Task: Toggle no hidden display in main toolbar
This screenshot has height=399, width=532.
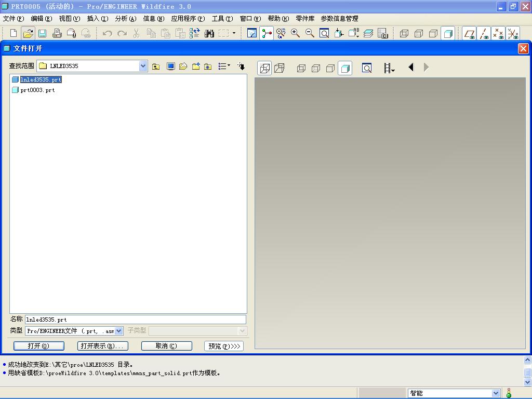Action: [433, 33]
